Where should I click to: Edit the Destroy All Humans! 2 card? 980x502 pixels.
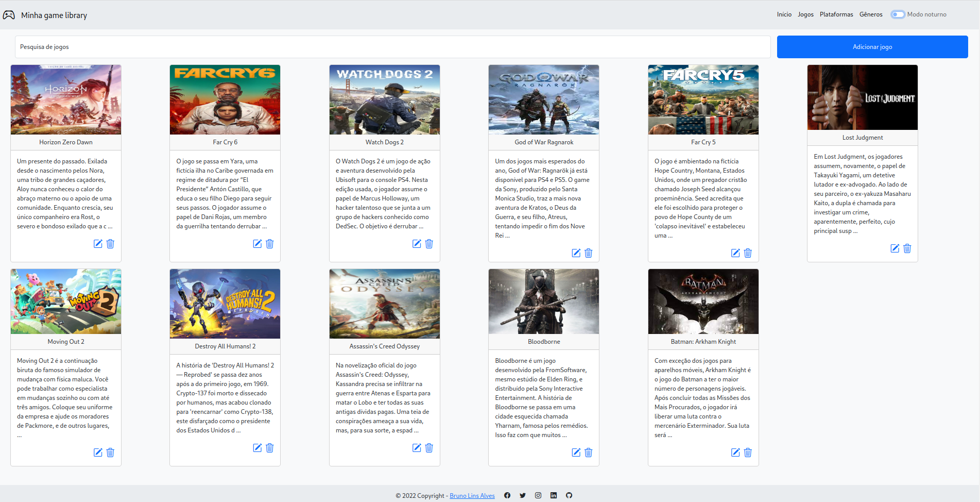257,448
